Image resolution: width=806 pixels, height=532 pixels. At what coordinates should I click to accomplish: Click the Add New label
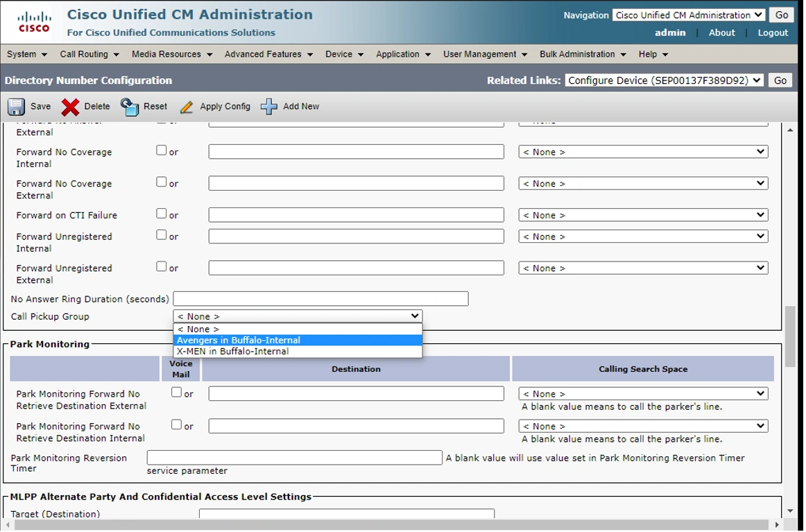click(301, 106)
